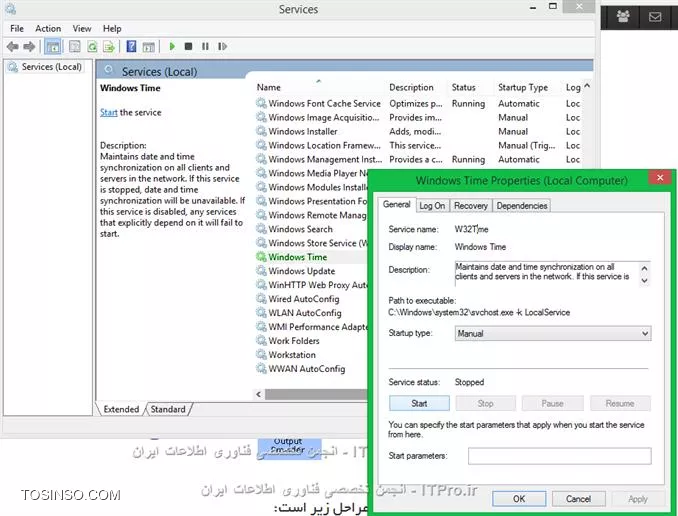This screenshot has width=678, height=516.
Task: Switch to the Log On tab
Action: coord(432,206)
